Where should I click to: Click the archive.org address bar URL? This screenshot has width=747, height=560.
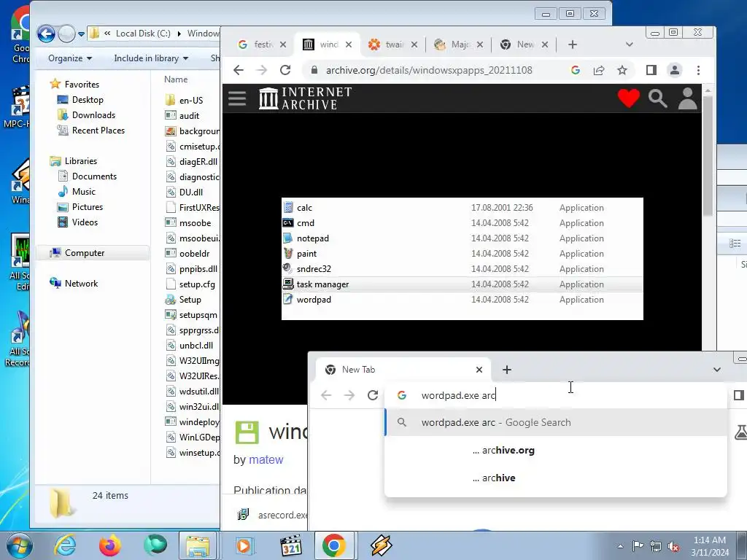coord(429,71)
